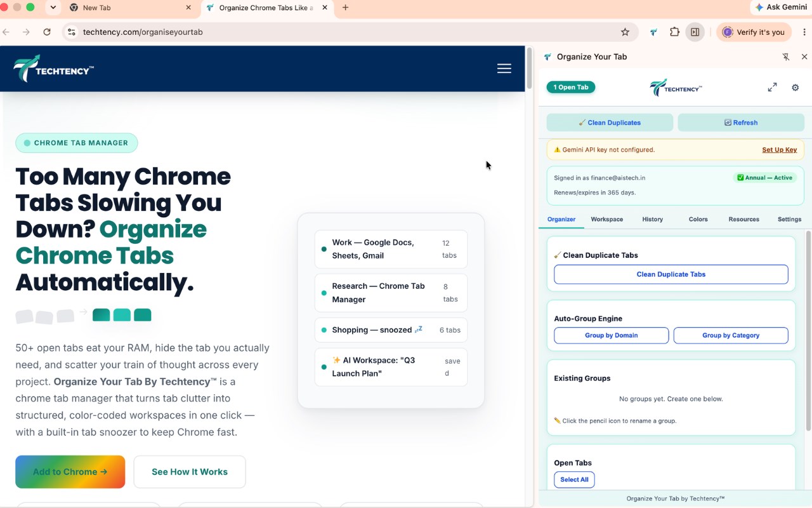Viewport: 812px width, 508px height.
Task: Click the webpage's vertical scrollbar
Action: pyautogui.click(x=529, y=69)
